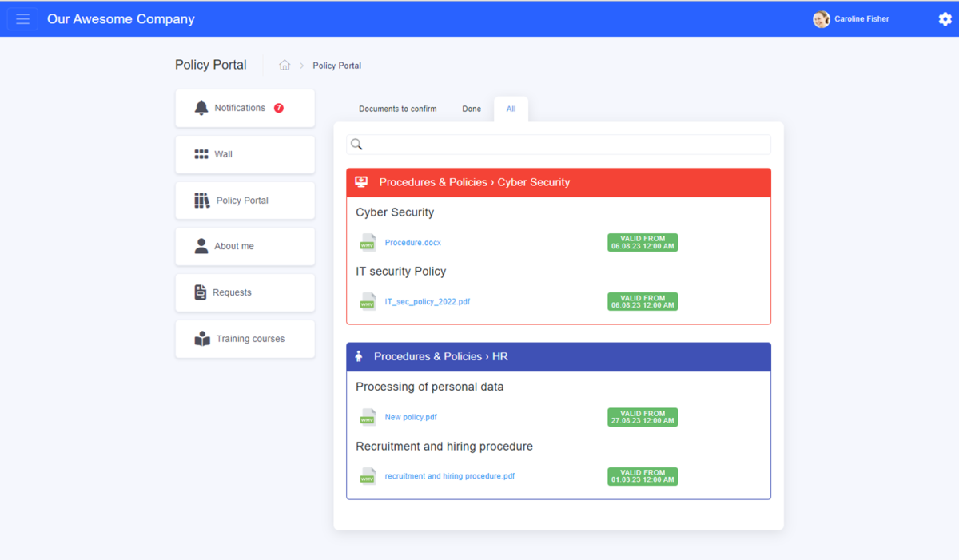Image resolution: width=959 pixels, height=560 pixels.
Task: Click the Policy Portal page title
Action: tap(211, 65)
